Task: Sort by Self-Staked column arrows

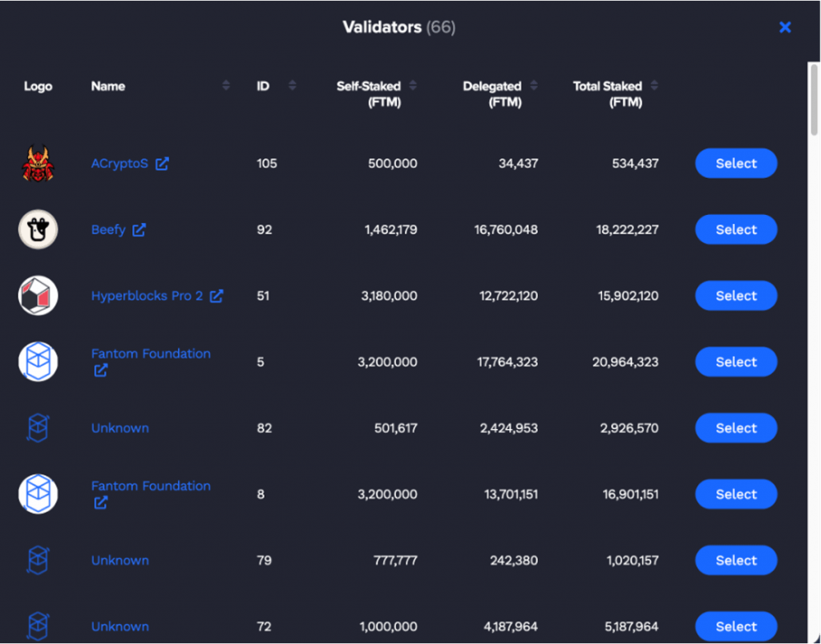Action: [x=412, y=85]
